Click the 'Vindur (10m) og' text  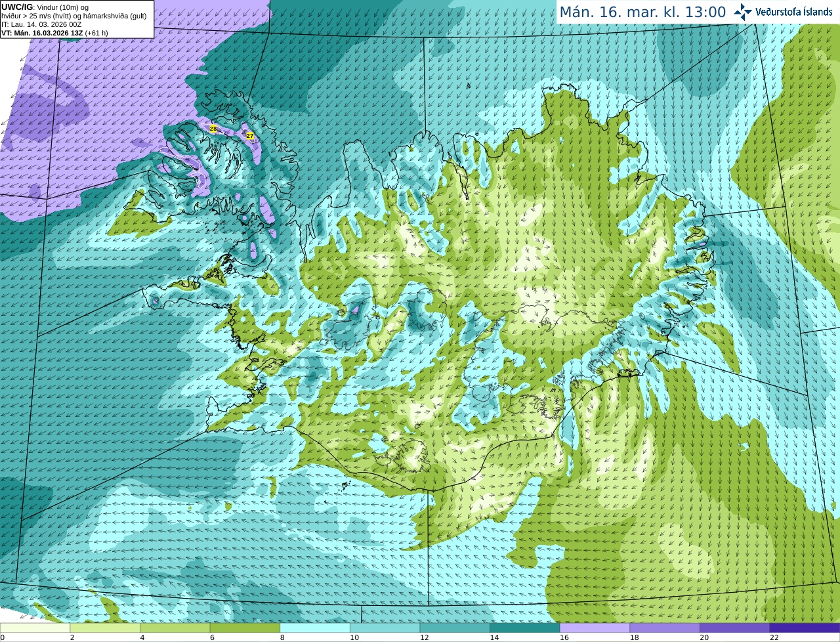[63, 7]
